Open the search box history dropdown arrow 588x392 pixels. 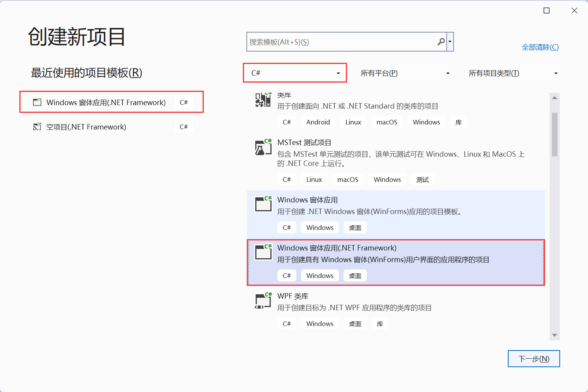tap(450, 41)
